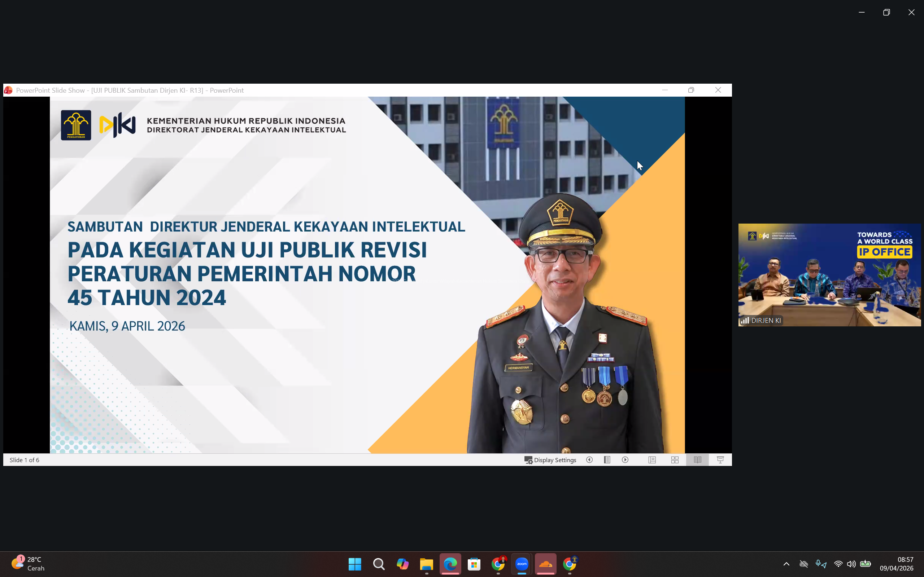Click the DIRJEN KI video thumbnail
The height and width of the screenshot is (577, 924).
pos(829,275)
